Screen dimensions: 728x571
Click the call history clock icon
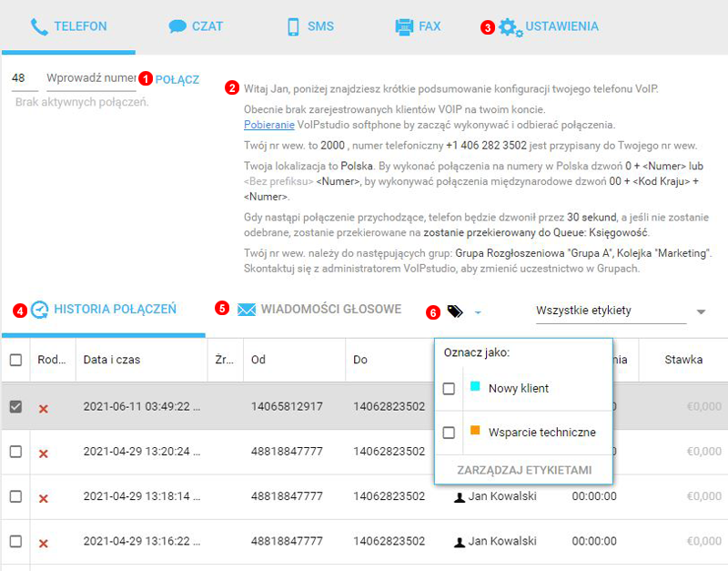click(40, 310)
